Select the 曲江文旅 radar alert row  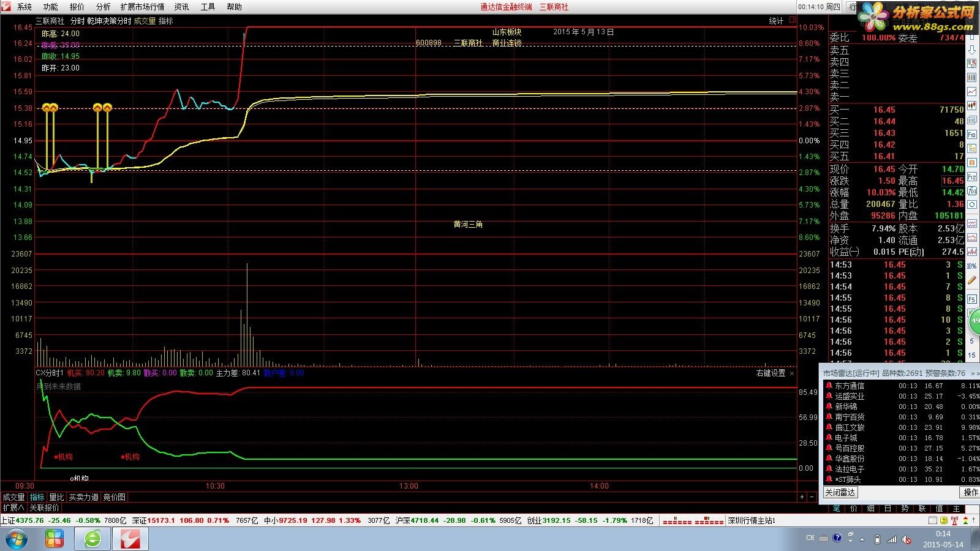(902, 427)
